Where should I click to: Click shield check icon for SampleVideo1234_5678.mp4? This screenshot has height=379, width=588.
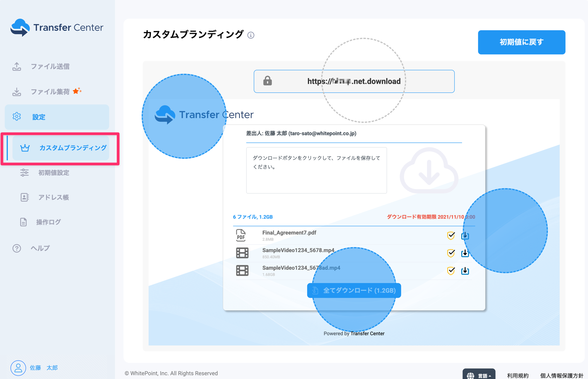tap(451, 253)
